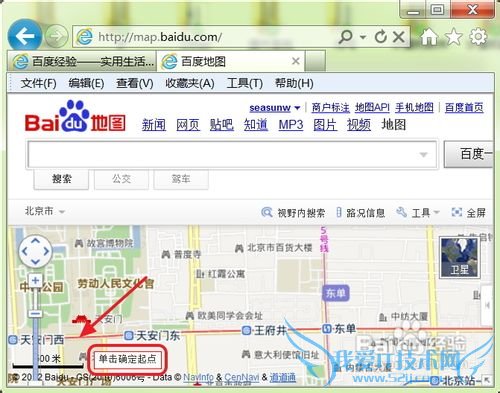Go to 百度首页 link
Image resolution: width=500 pixels, height=393 pixels.
click(464, 107)
